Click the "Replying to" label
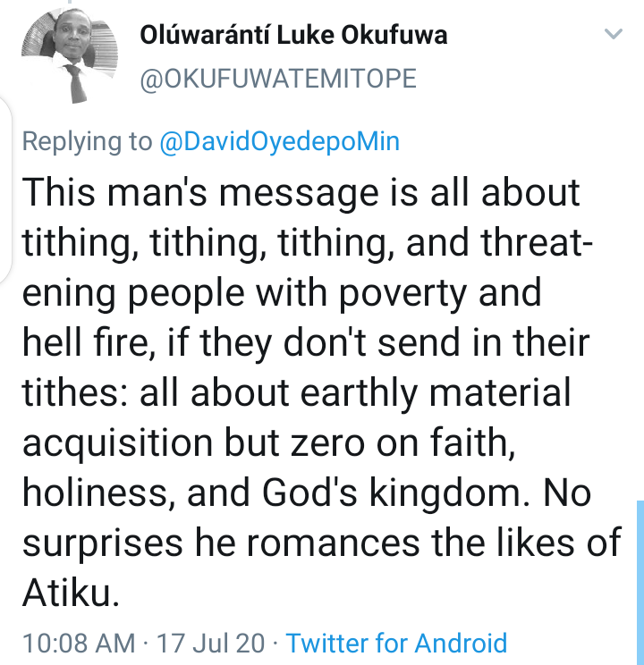Viewport: 644px width, 665px height. [87, 142]
